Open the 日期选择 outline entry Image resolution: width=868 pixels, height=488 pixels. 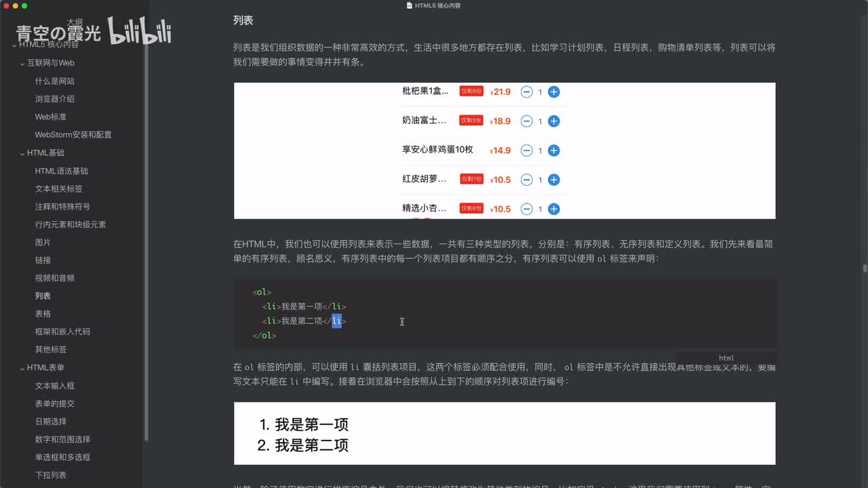point(51,422)
